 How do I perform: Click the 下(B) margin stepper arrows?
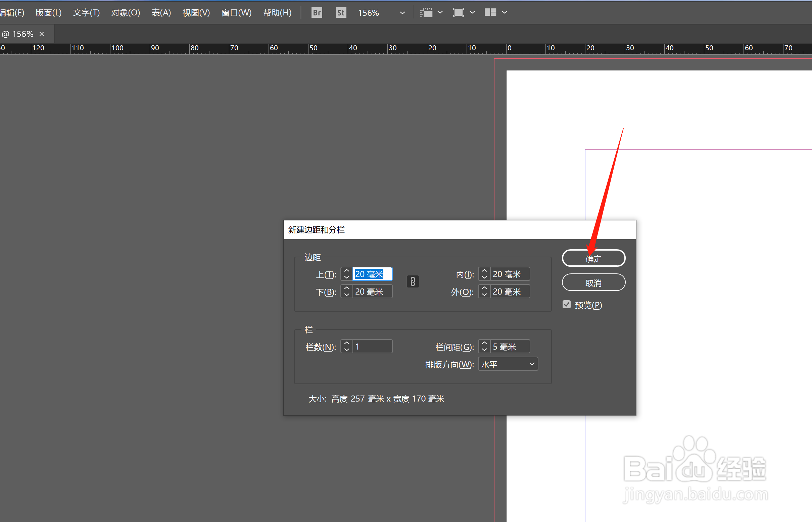[347, 292]
